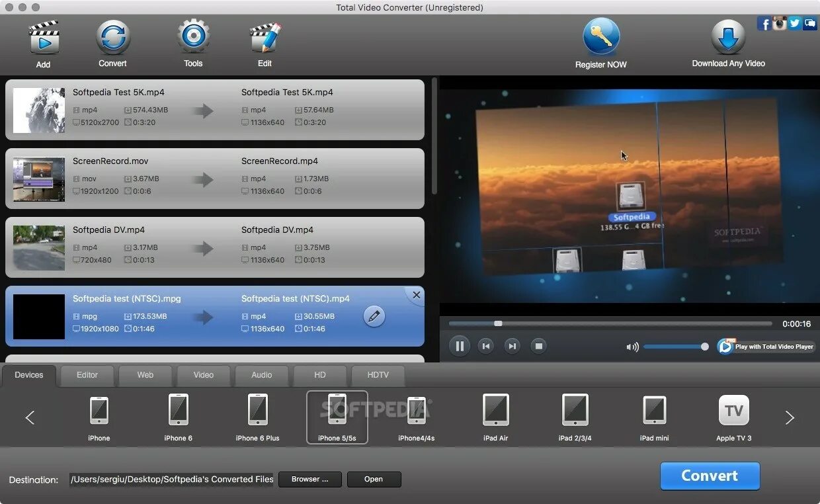The width and height of the screenshot is (820, 504).
Task: Select ScreenRecord.mov thumbnail
Action: [x=39, y=179]
